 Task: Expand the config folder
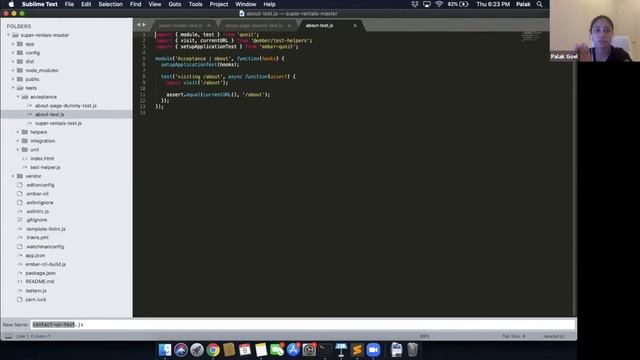point(13,53)
